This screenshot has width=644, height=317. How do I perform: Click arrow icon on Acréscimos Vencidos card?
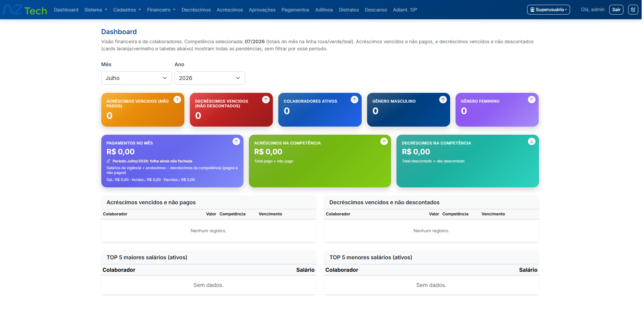(177, 100)
